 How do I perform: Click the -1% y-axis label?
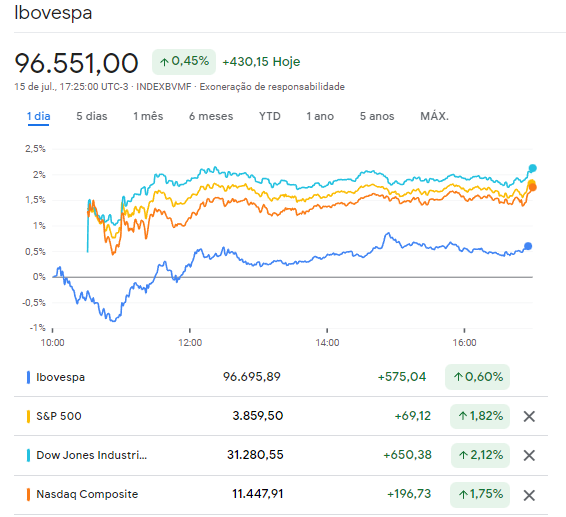tap(38, 328)
